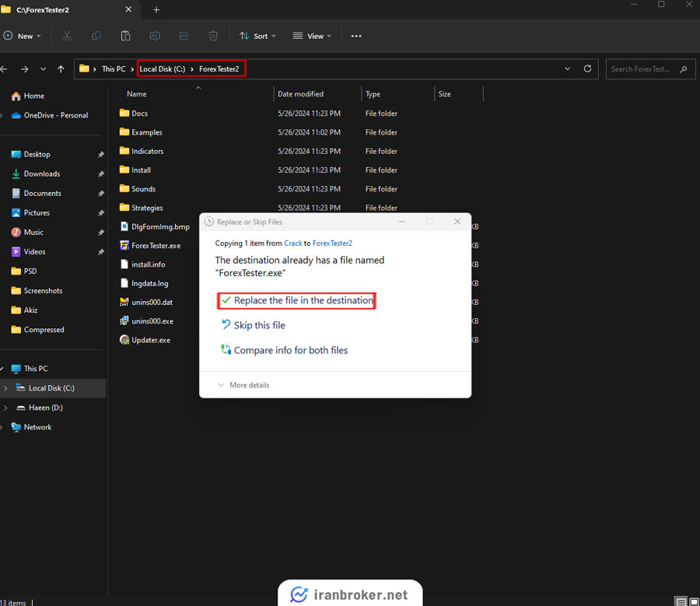700x606 pixels.
Task: Expand More details in the dialog
Action: [243, 385]
